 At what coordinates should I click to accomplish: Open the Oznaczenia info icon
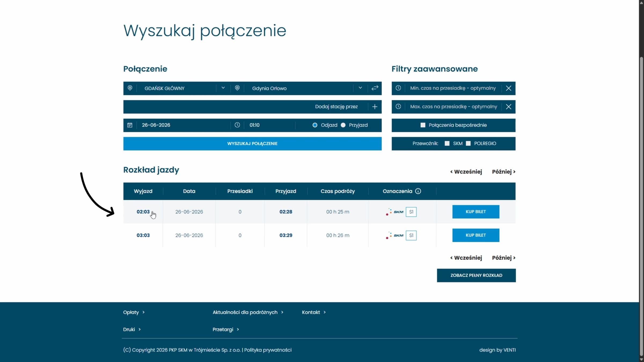click(418, 191)
